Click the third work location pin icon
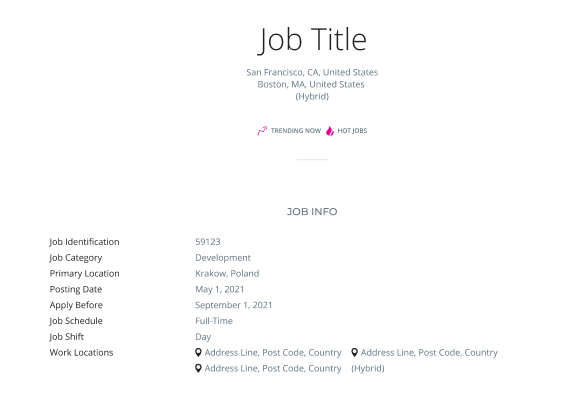 (198, 368)
